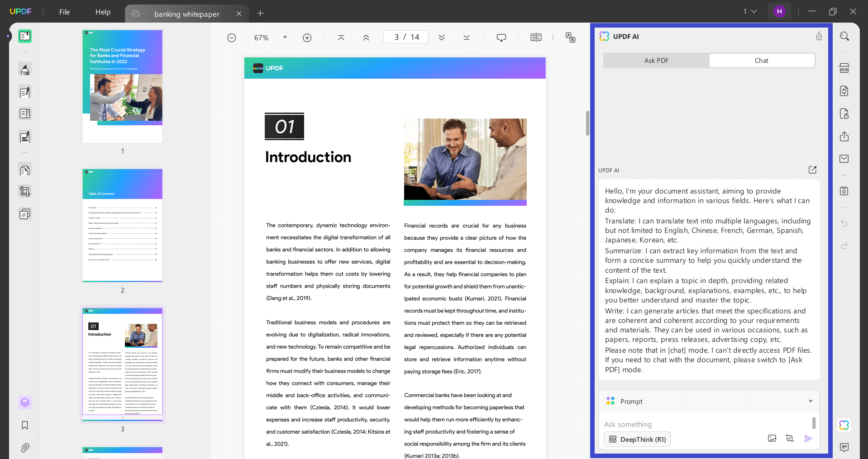Viewport: 868px width, 459px height.
Task: Select the Chat mode toggle
Action: pyautogui.click(x=762, y=61)
